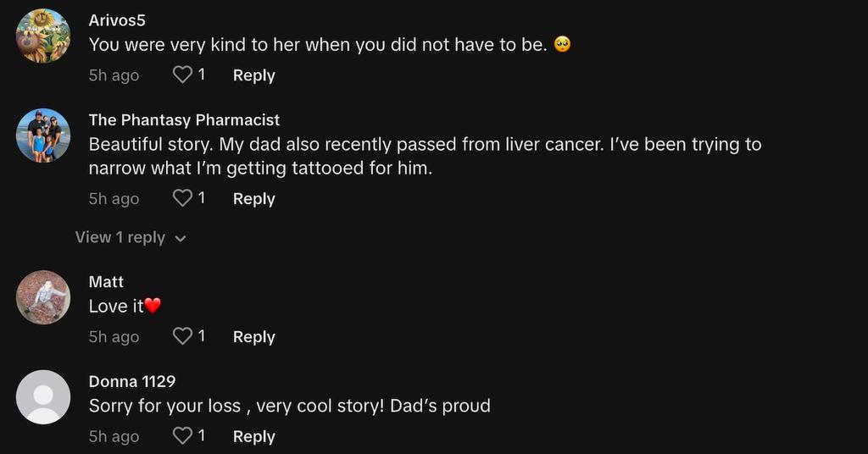868x454 pixels.
Task: Reply to The Phantasy Pharmacist's comment
Action: [x=253, y=199]
